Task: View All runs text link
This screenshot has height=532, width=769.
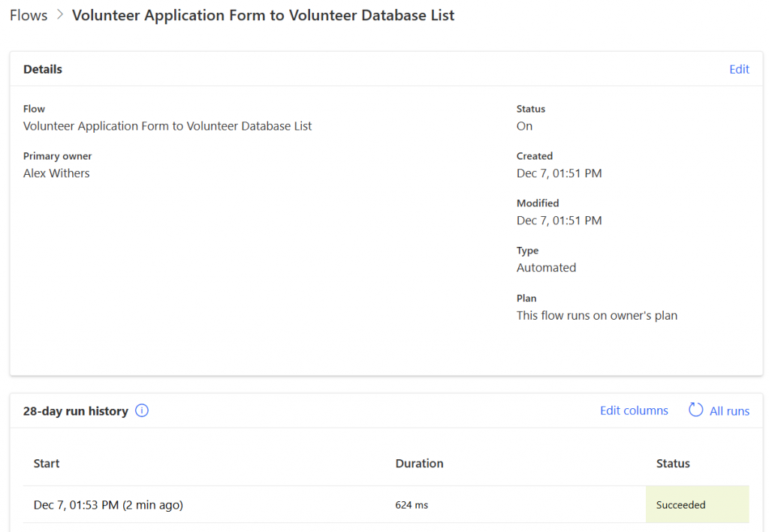Action: click(x=729, y=410)
